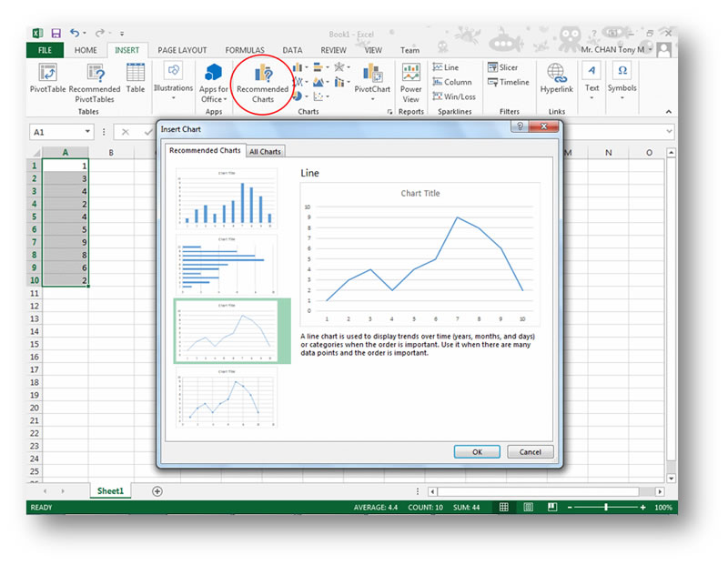The width and height of the screenshot is (728, 565).
Task: Adjust the zoom slider in status bar
Action: [606, 508]
